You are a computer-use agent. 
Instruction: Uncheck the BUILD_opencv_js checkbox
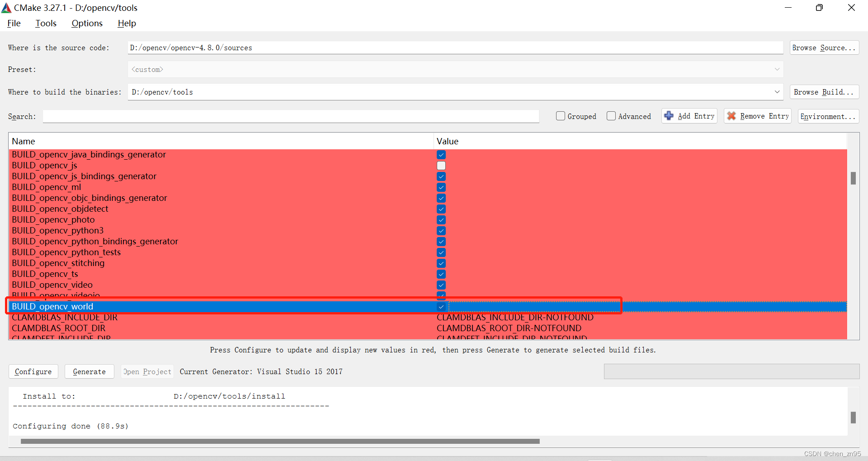pyautogui.click(x=441, y=166)
